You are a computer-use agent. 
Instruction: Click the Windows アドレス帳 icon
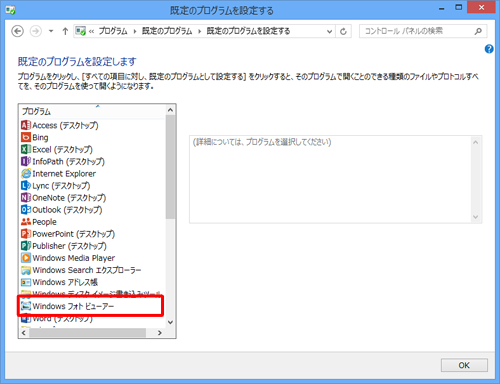pos(26,282)
